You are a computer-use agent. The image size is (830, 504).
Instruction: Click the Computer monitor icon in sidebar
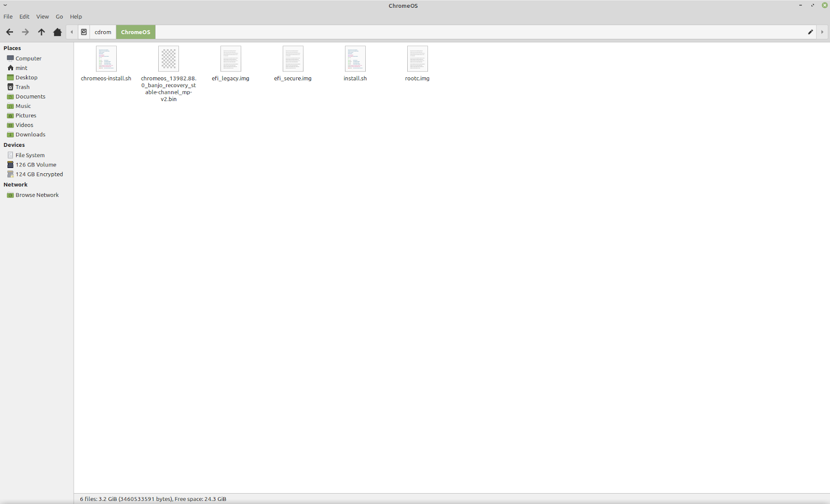10,59
